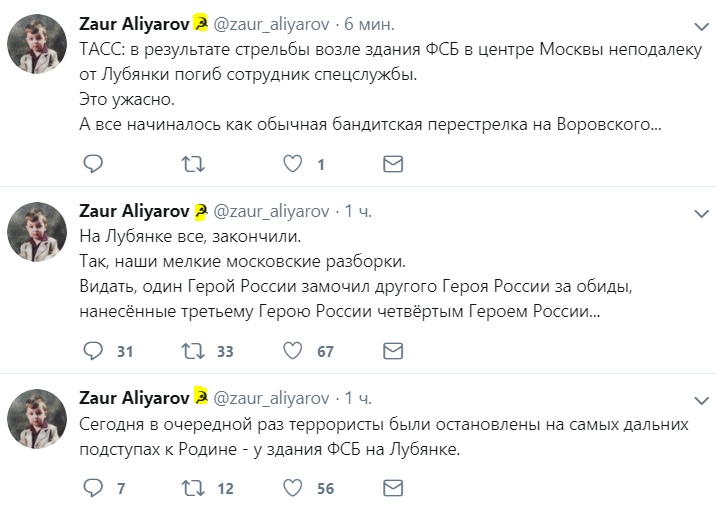The width and height of the screenshot is (716, 510).
Task: Reply to the tweet with 31 replies
Action: click(92, 351)
